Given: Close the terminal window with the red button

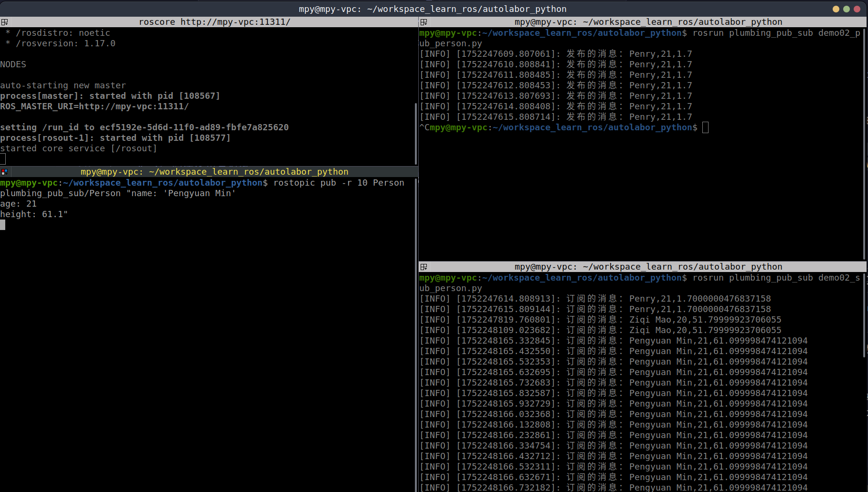Looking at the screenshot, I should [x=857, y=9].
